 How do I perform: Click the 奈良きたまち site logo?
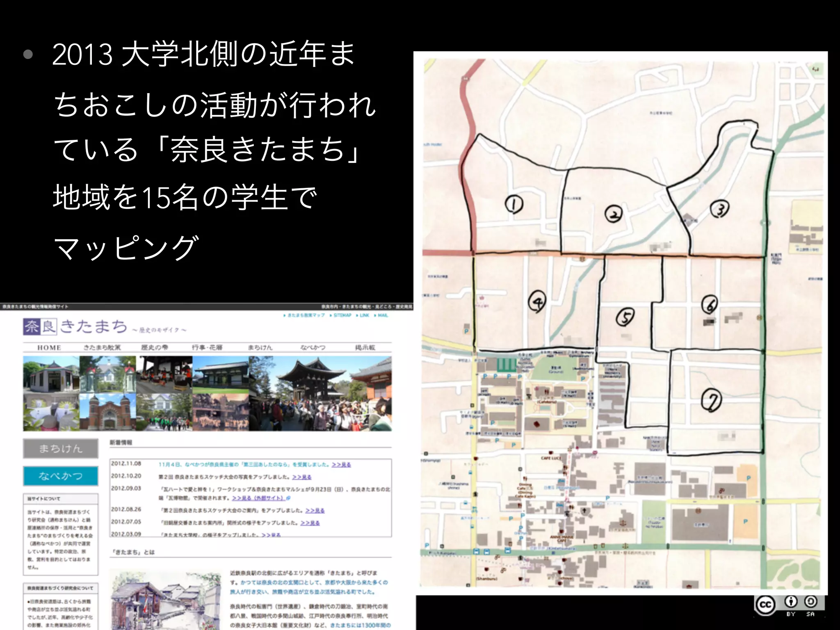click(75, 326)
